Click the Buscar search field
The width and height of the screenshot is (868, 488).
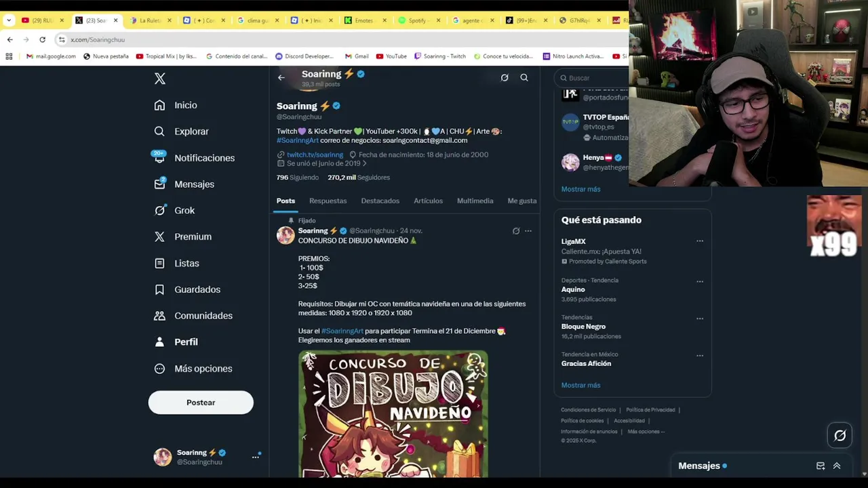[592, 78]
